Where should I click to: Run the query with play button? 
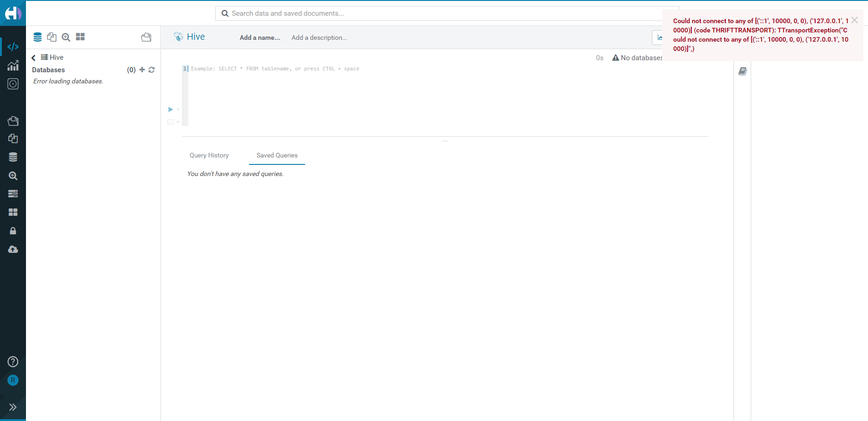(x=171, y=109)
